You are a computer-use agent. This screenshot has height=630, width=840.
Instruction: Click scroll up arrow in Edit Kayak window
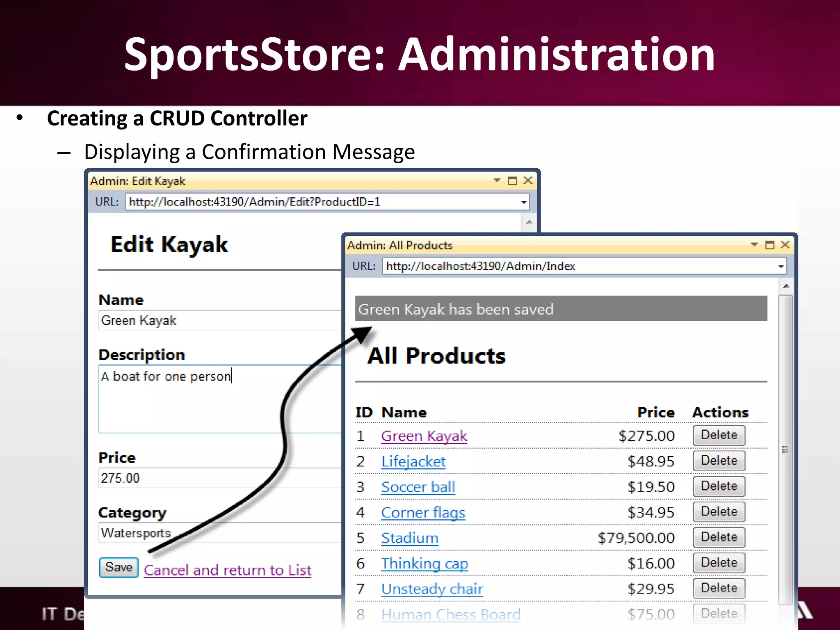click(529, 222)
